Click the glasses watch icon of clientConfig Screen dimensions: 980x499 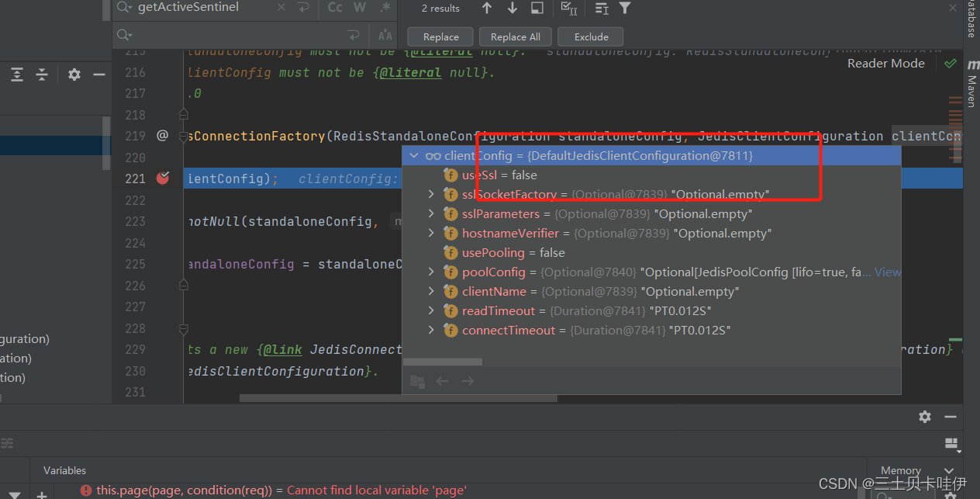point(433,156)
